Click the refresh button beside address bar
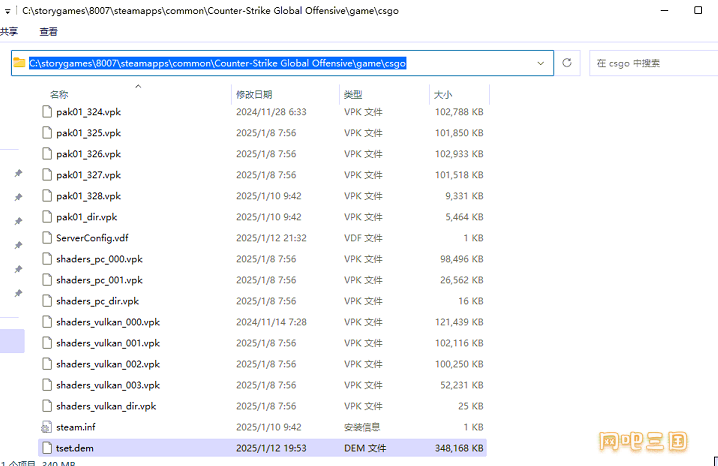718x466 pixels. point(567,63)
